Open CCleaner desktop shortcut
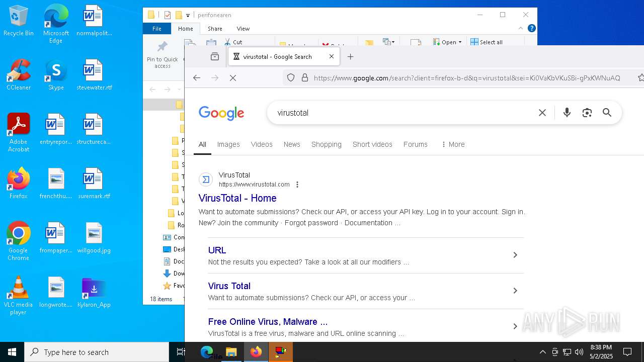Screen dimensions: 644x362 19,74
